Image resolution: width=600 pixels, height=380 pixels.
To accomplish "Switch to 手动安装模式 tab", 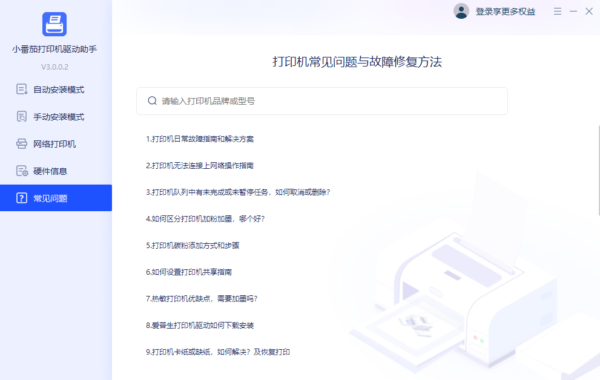I will [56, 116].
